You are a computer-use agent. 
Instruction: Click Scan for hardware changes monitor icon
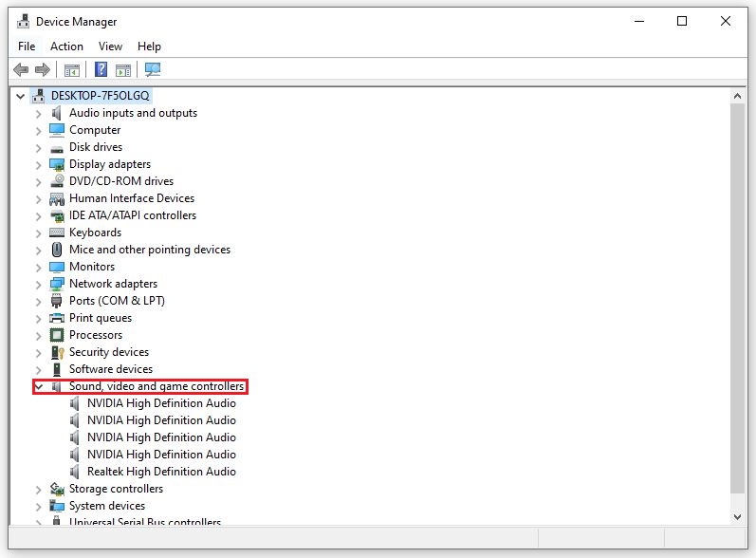pos(153,70)
